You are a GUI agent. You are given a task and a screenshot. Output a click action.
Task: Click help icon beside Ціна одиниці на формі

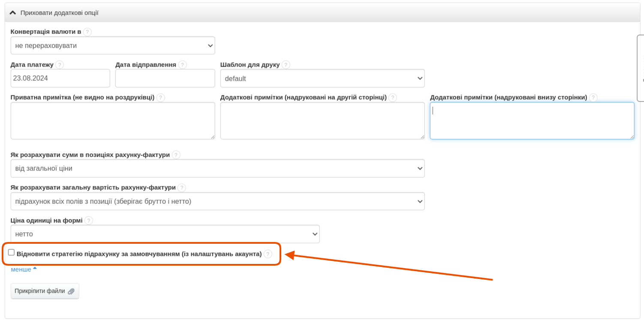click(89, 221)
